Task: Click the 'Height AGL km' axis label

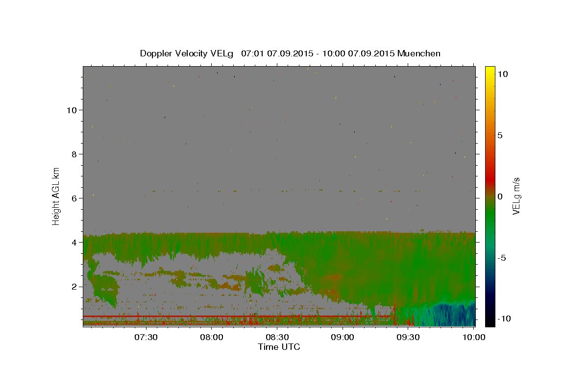Action: click(56, 196)
